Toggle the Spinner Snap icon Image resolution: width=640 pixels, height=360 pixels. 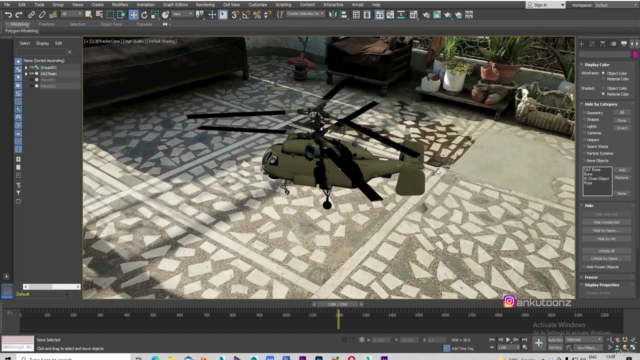pyautogui.click(x=268, y=15)
